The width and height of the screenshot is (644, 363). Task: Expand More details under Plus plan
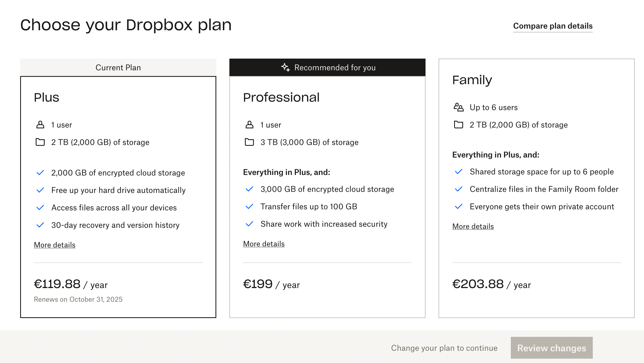click(54, 245)
